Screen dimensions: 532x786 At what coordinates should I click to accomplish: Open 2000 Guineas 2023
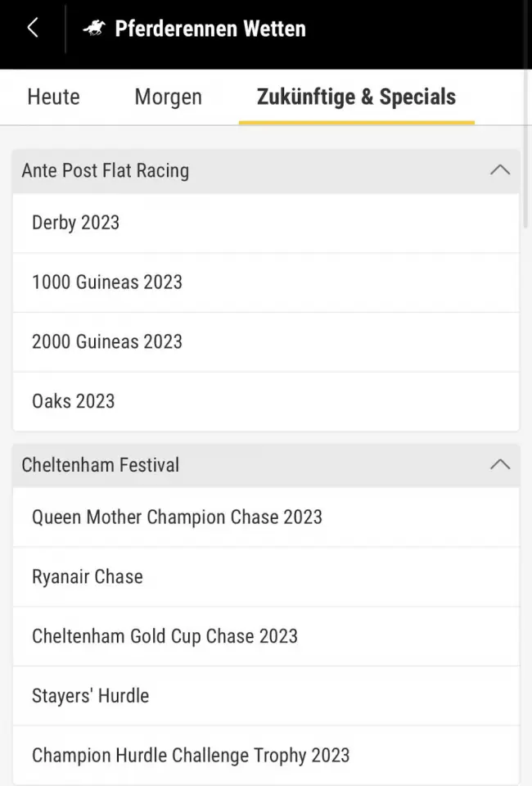click(266, 342)
